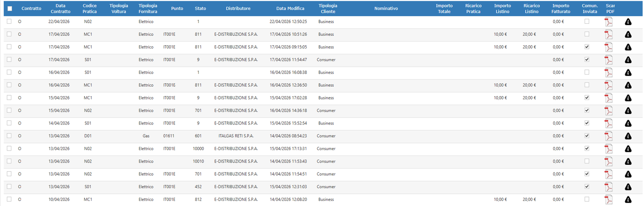Download PDF for the stato 812 row
The height and width of the screenshot is (206, 644).
[608, 200]
